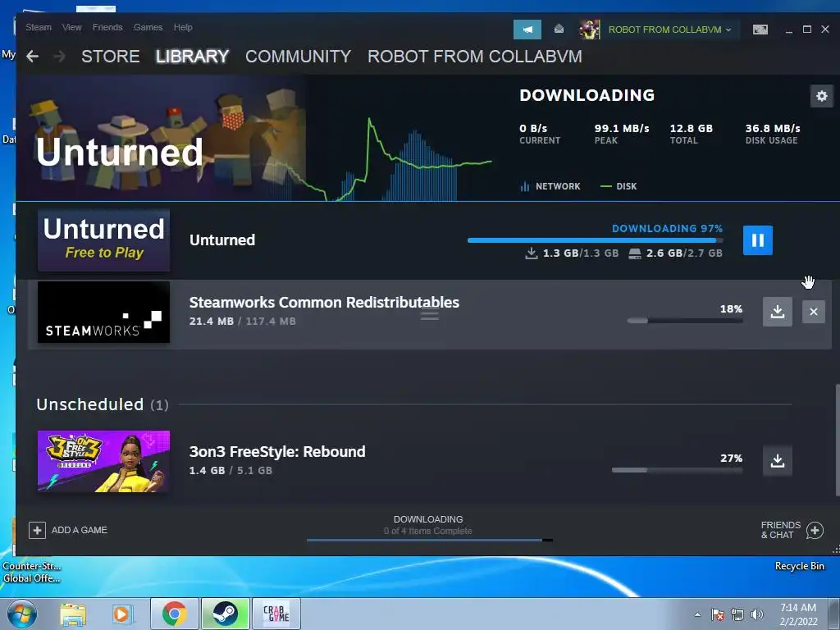
Task: Start 3on3 FreeStyle: Rebound download
Action: tap(778, 461)
